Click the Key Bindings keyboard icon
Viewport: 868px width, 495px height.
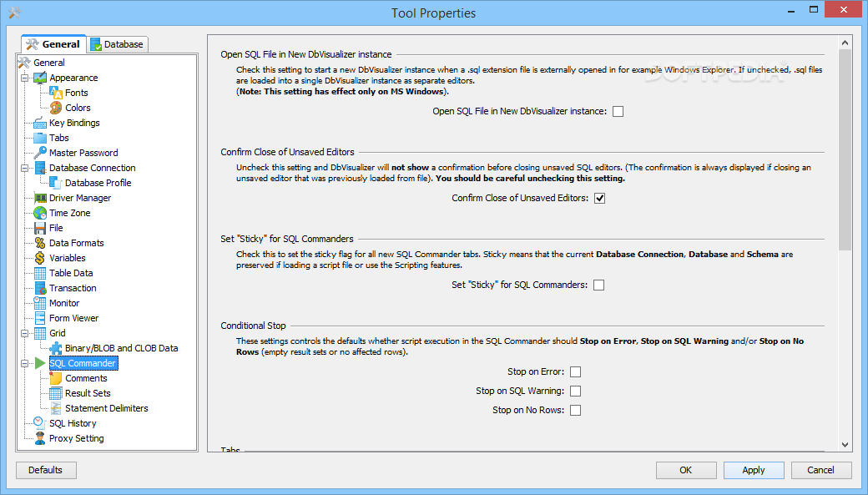pos(40,123)
